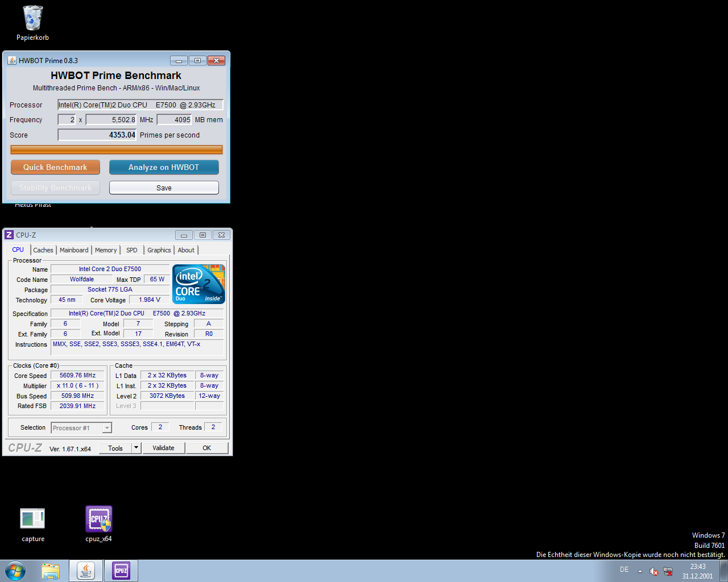
Task: Start the Quick Benchmark
Action: click(55, 167)
